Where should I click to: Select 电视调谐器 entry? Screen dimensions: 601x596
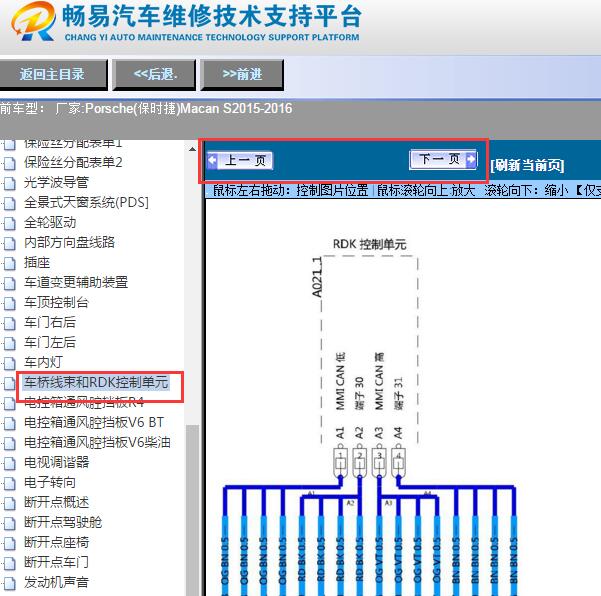[x=56, y=462]
